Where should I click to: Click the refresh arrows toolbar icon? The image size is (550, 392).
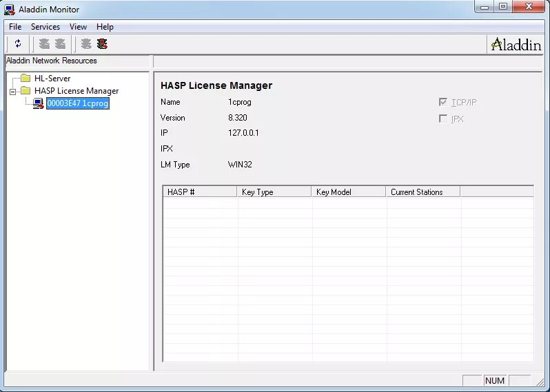coord(18,44)
